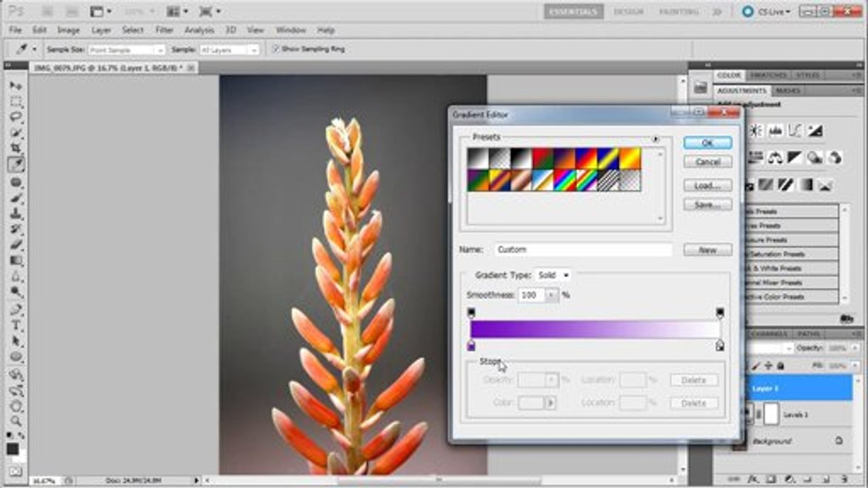
Task: Select the Eraser tool
Action: (16, 245)
